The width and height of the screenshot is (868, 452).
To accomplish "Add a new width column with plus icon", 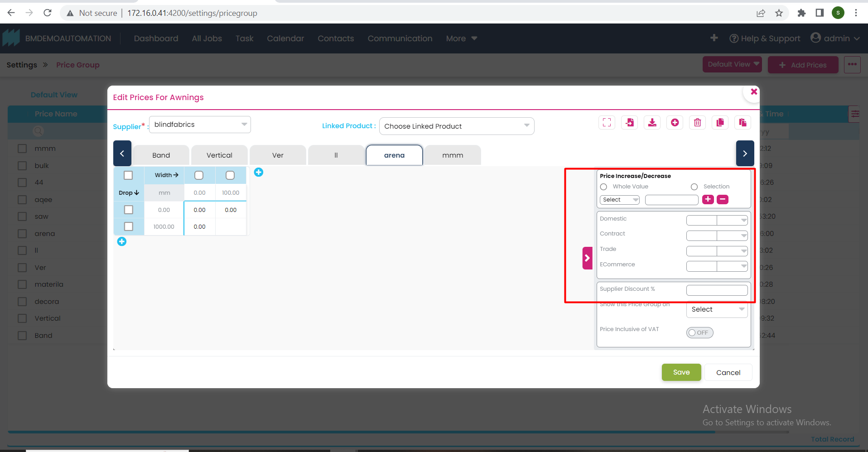I will coord(259,172).
